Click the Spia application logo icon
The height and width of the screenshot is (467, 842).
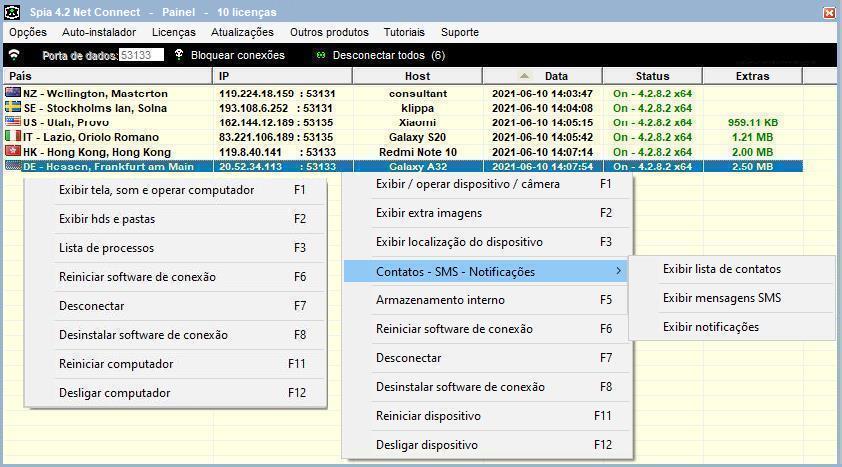click(12, 11)
